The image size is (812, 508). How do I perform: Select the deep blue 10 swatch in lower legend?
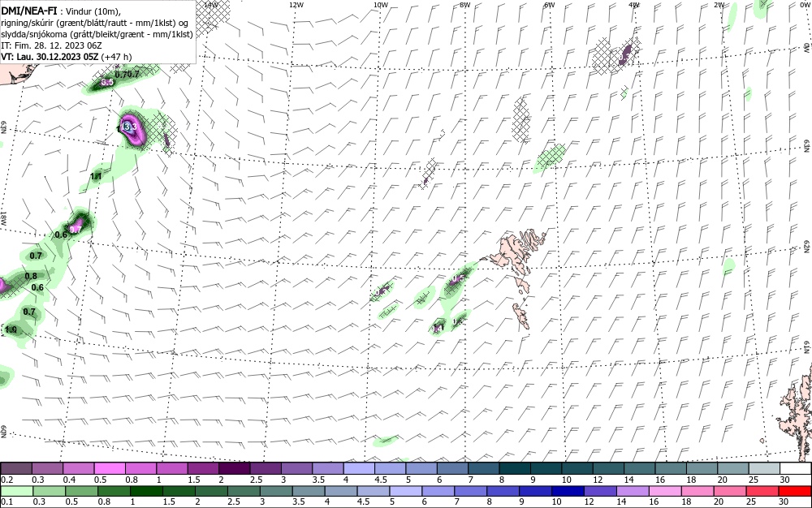568,491
